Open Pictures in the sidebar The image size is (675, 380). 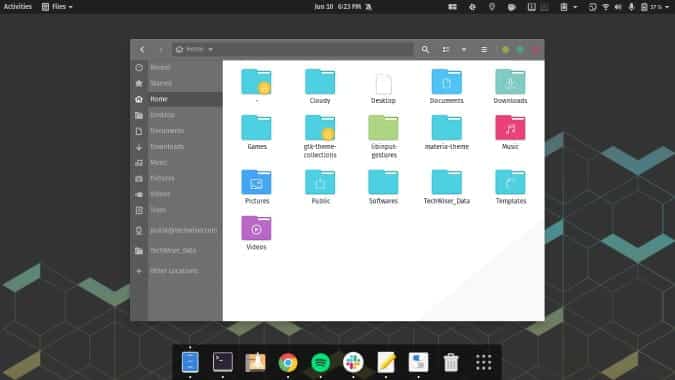(x=176, y=179)
